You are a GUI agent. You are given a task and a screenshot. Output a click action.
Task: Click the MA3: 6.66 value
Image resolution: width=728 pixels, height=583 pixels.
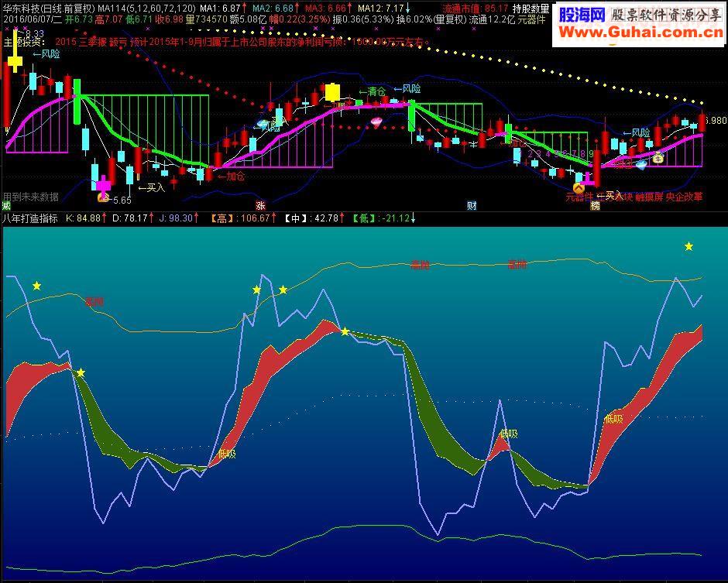325,9
